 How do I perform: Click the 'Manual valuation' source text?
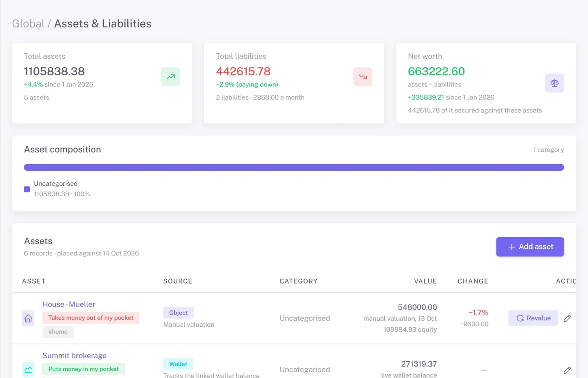(189, 324)
